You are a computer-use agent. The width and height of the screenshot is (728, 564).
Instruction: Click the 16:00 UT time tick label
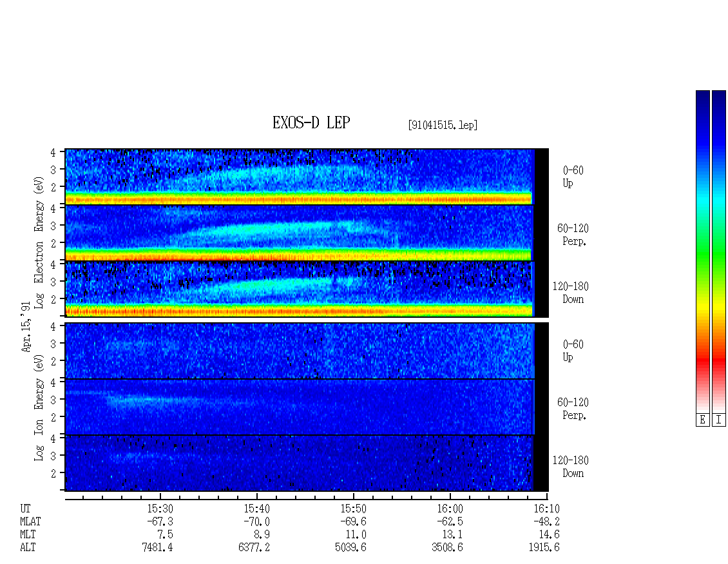click(x=450, y=509)
